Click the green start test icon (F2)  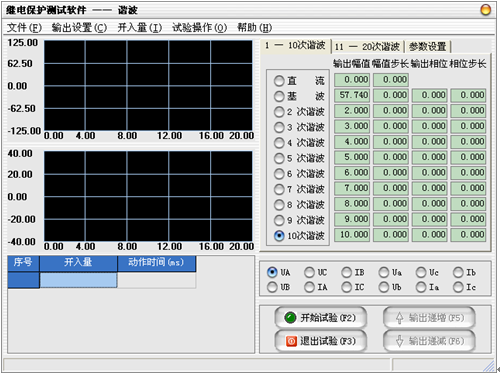pyautogui.click(x=290, y=318)
